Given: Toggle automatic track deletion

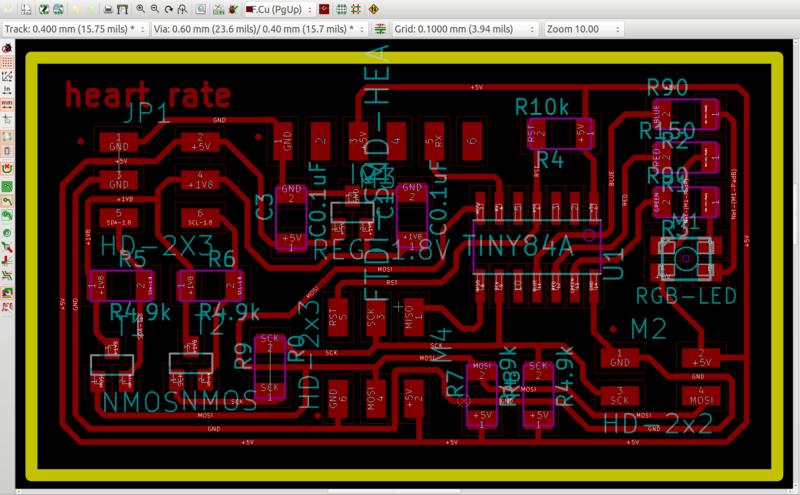Looking at the screenshot, I should pyautogui.click(x=7, y=168).
